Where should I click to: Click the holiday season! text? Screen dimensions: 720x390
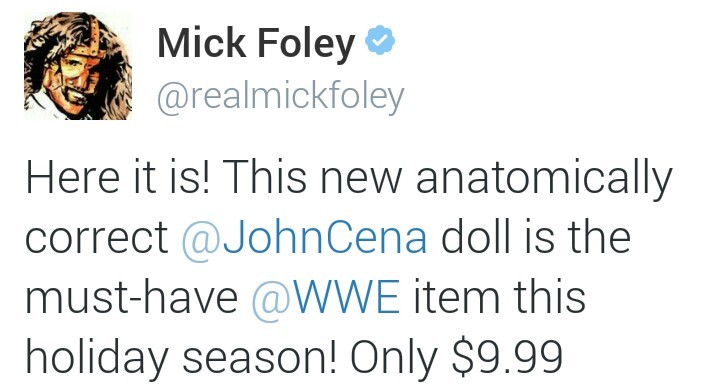tap(181, 358)
